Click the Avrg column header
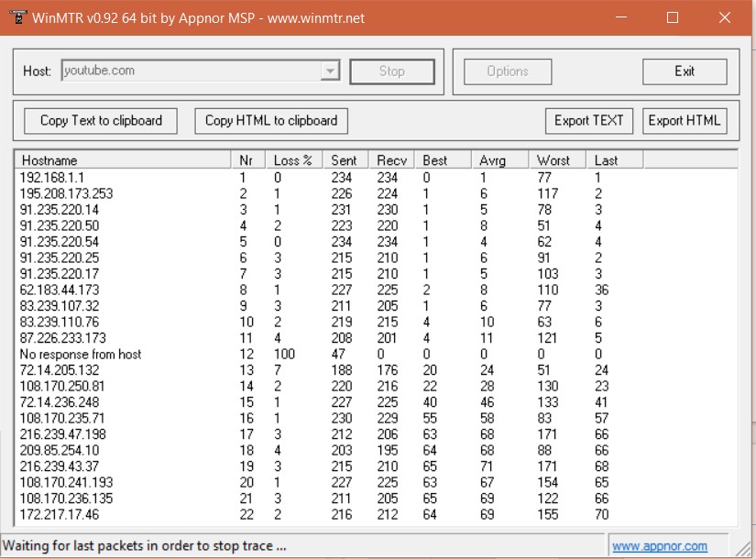 pyautogui.click(x=500, y=159)
